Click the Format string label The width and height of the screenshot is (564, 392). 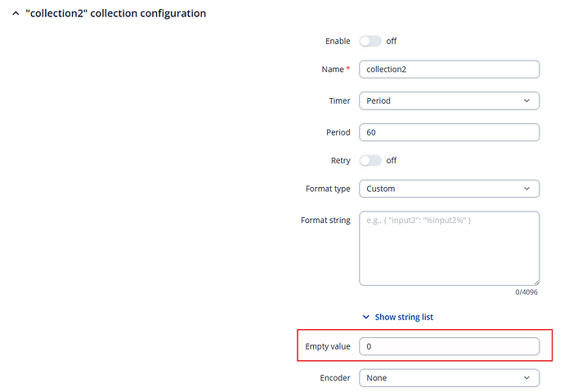pos(325,220)
